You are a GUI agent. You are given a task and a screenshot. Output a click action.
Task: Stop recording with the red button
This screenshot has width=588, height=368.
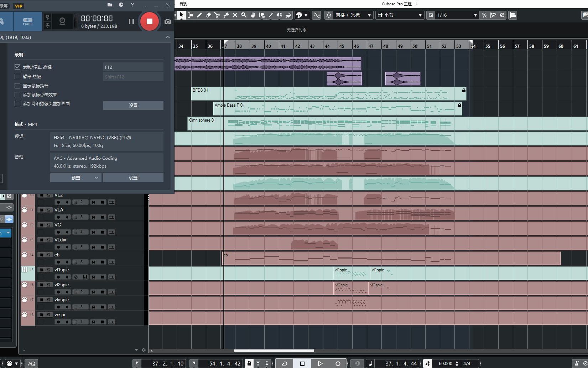tap(150, 21)
